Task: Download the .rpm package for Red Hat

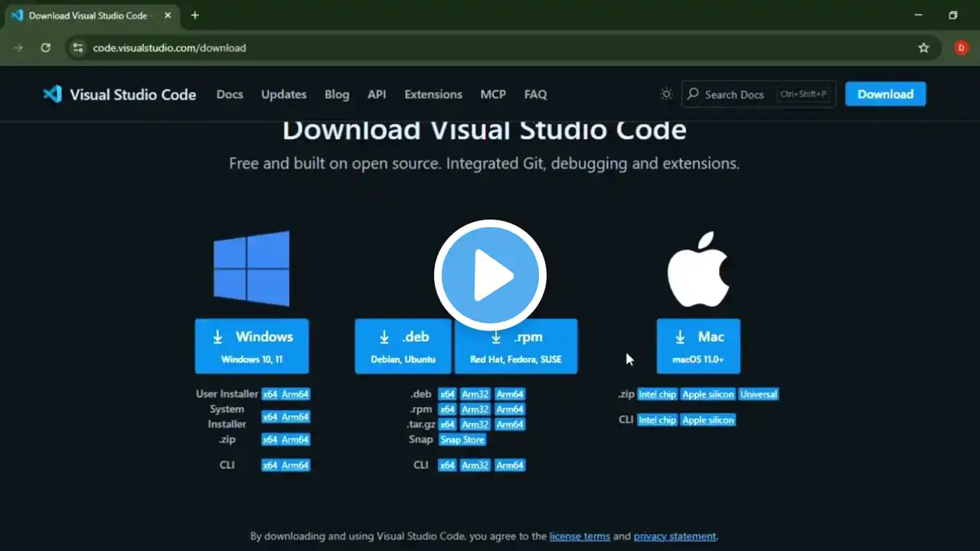Action: pyautogui.click(x=516, y=346)
